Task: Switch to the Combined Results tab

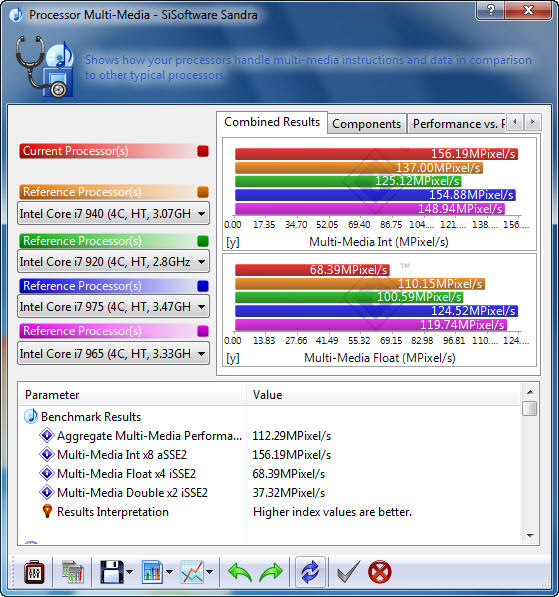Action: (x=272, y=122)
